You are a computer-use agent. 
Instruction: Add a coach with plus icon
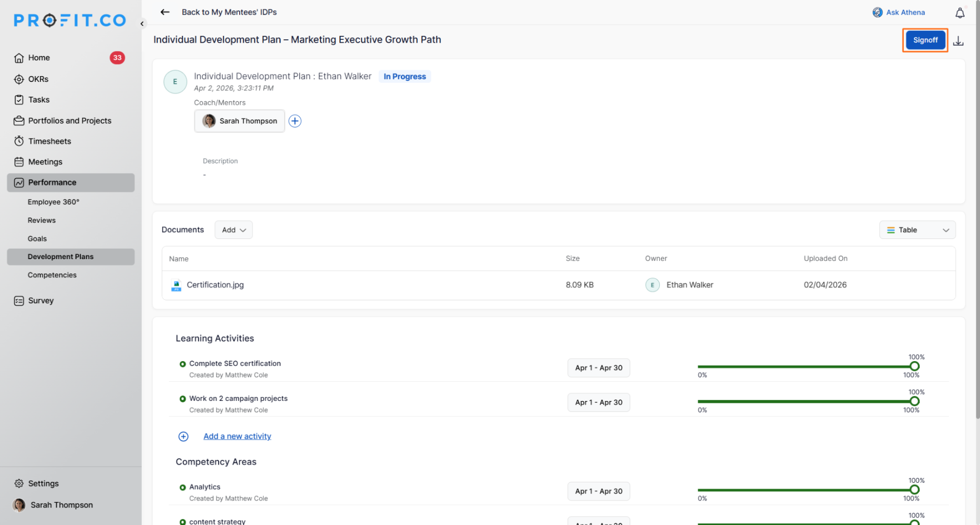(295, 121)
